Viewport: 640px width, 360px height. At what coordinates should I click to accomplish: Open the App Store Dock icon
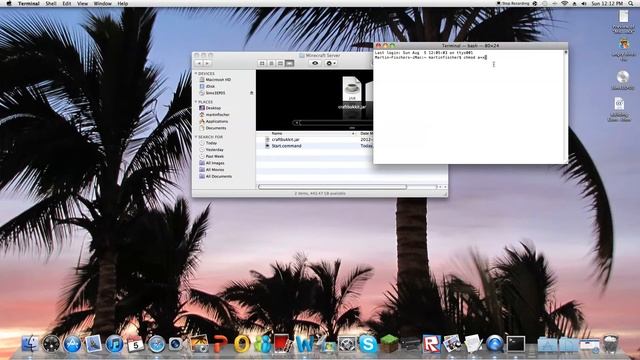pos(72,344)
